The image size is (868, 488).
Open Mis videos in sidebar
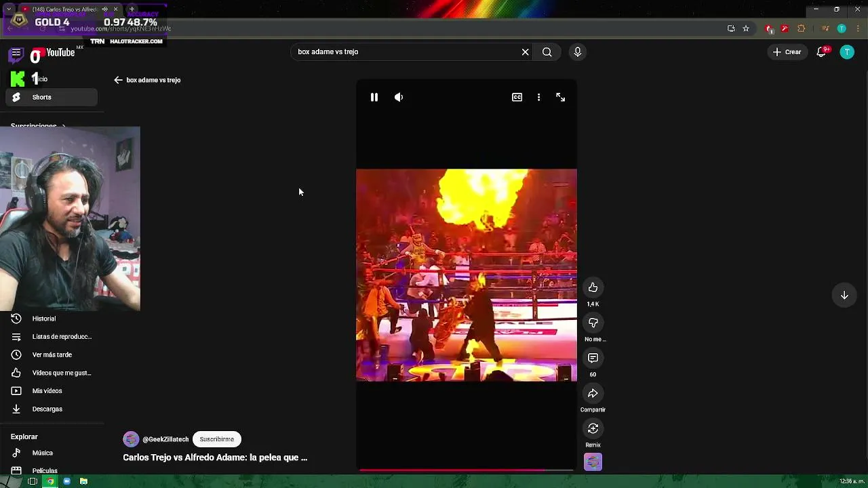tap(52, 391)
